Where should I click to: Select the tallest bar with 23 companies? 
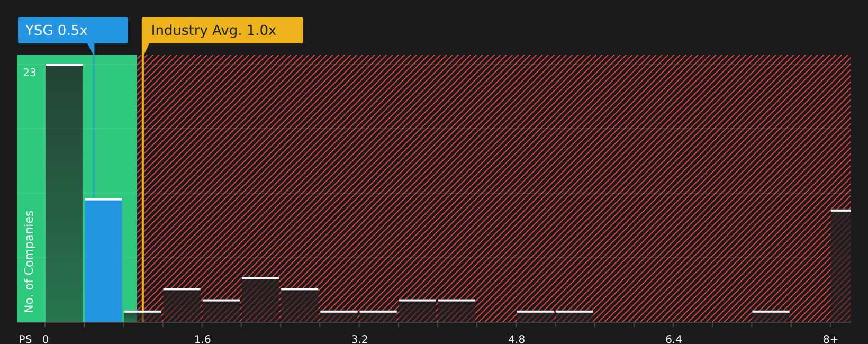pos(64,193)
